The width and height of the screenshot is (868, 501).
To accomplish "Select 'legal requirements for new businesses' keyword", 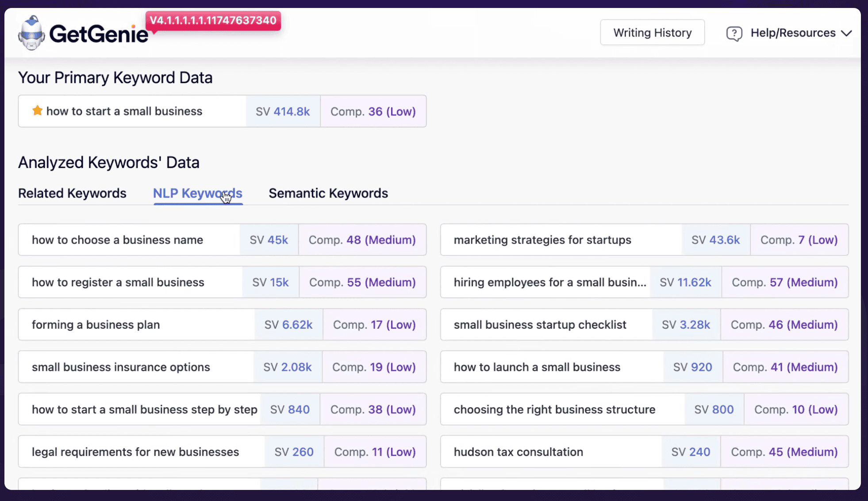I will coord(135,452).
